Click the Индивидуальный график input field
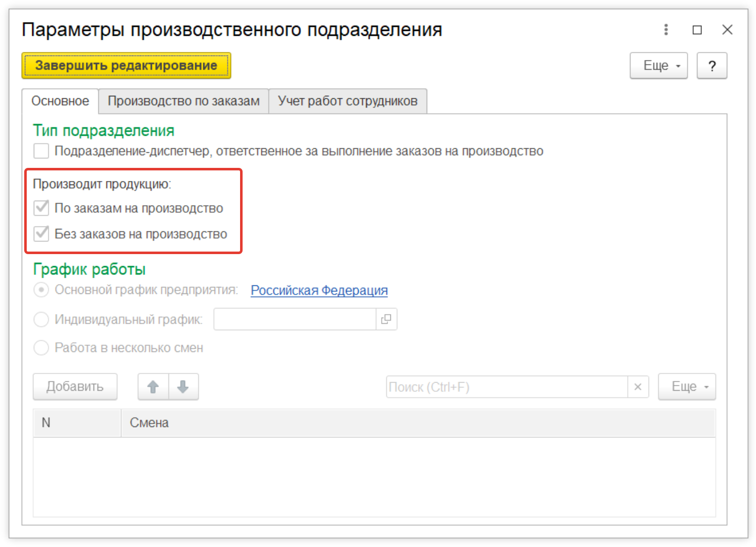Viewport: 756px width, 547px height. (295, 319)
